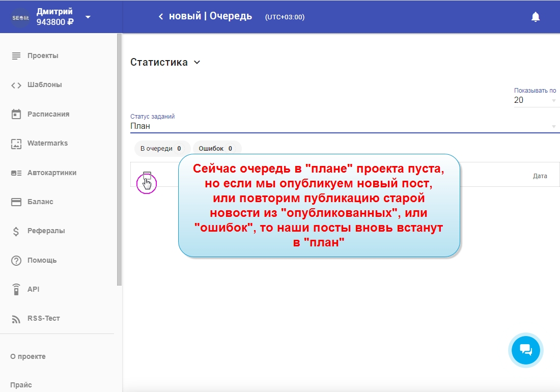Click the sidebar vertical scrollbar
Screen dimensions: 560x392
click(119, 158)
